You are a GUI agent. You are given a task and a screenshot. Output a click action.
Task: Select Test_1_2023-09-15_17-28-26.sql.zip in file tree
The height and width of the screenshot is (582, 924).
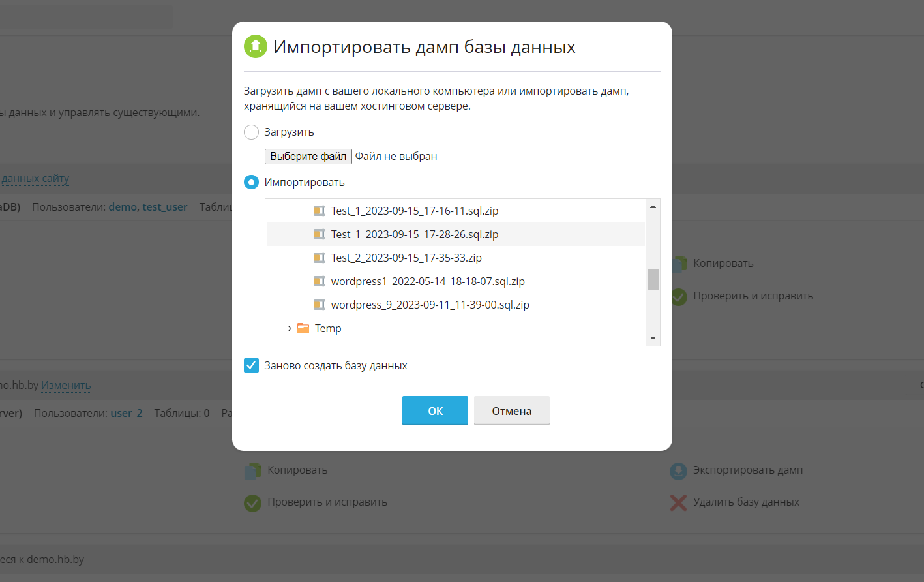coord(414,234)
